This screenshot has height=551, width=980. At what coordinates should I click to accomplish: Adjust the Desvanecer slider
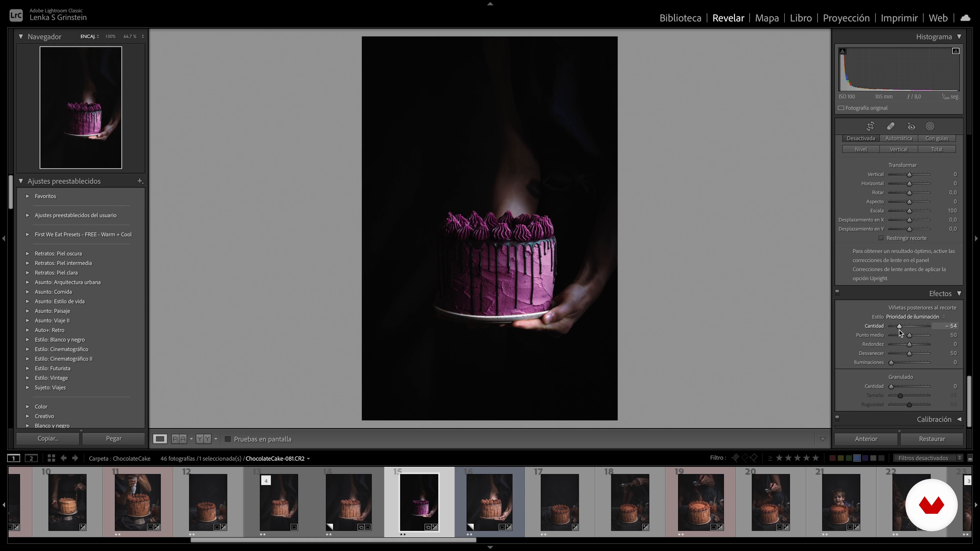tap(909, 354)
